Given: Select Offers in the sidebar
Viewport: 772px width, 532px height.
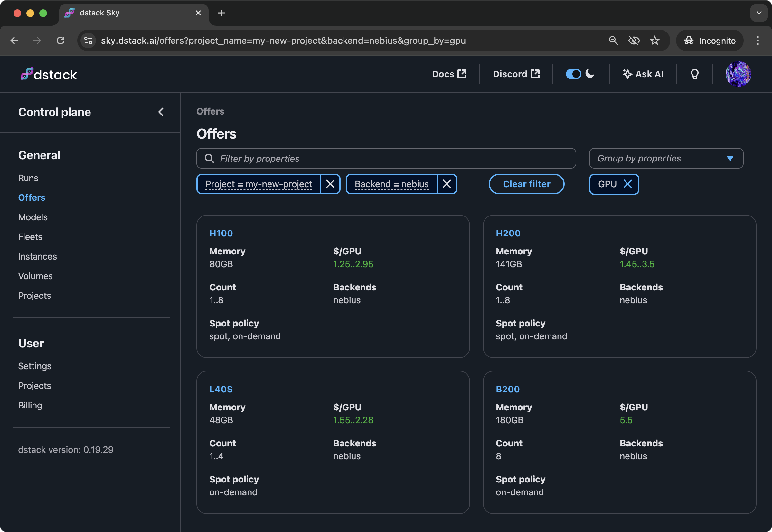Looking at the screenshot, I should 32,198.
